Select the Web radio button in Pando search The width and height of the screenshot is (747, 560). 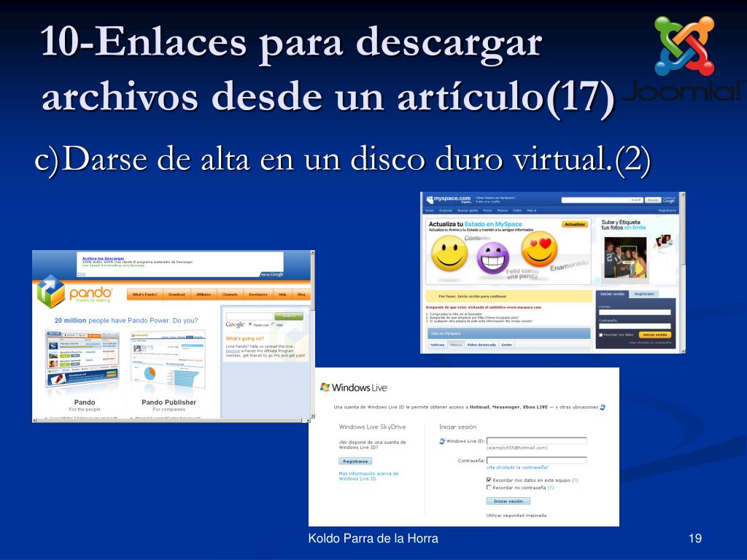click(x=273, y=324)
